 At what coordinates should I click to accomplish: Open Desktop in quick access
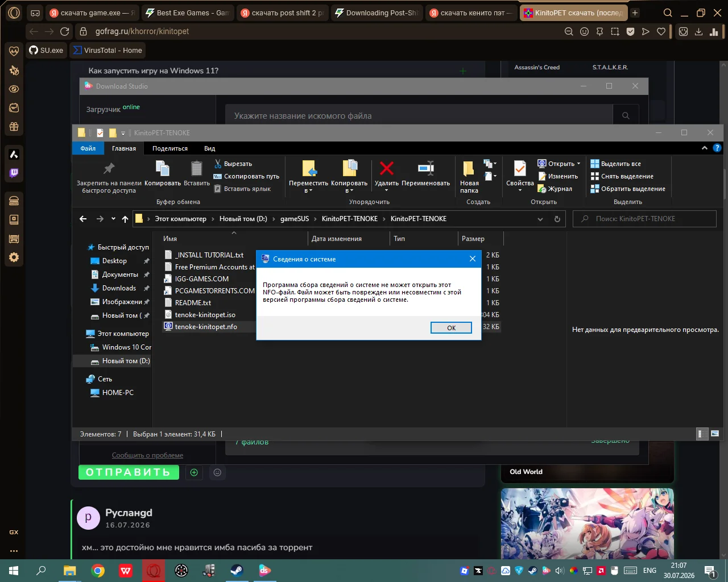tap(114, 261)
